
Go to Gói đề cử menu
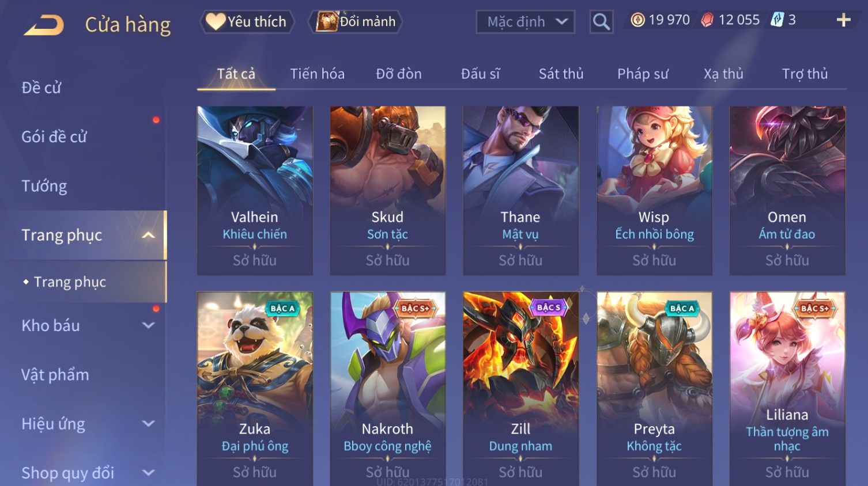54,136
